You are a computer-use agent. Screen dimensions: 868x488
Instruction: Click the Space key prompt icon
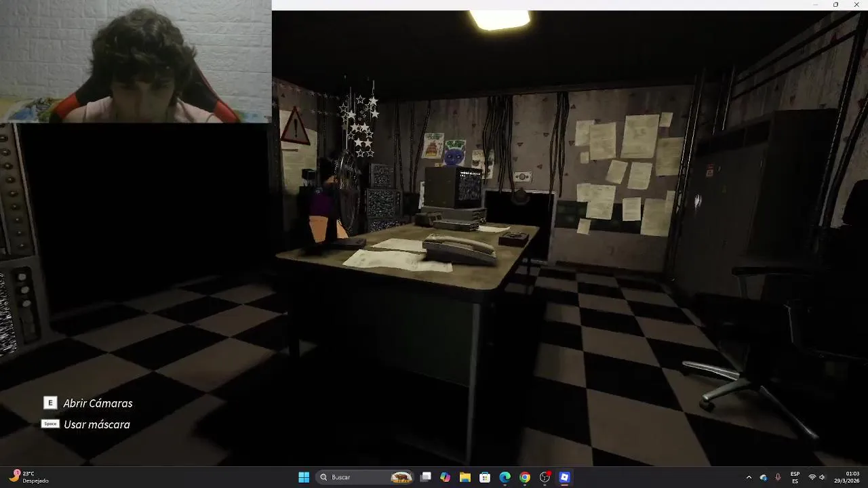pyautogui.click(x=50, y=424)
